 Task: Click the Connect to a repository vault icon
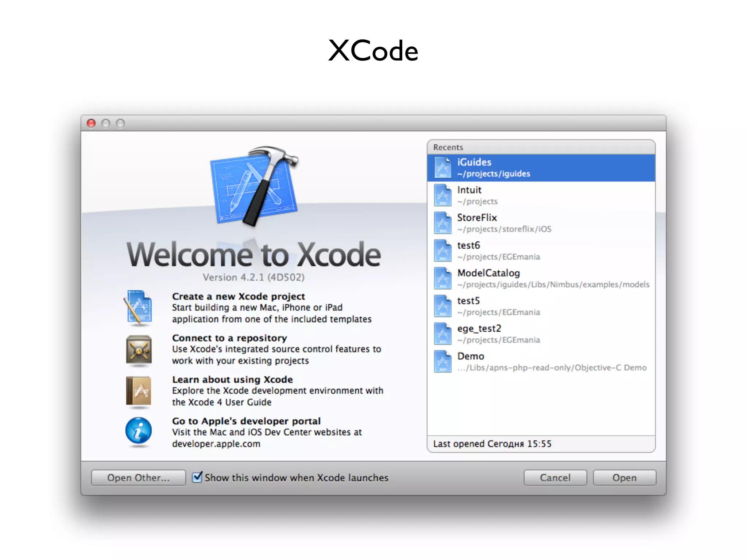(x=139, y=350)
